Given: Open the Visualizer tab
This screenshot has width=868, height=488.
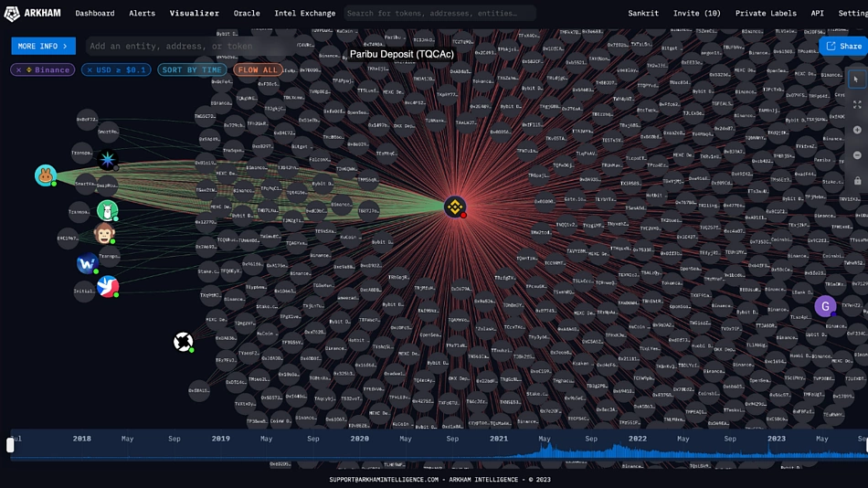Looking at the screenshot, I should (195, 13).
